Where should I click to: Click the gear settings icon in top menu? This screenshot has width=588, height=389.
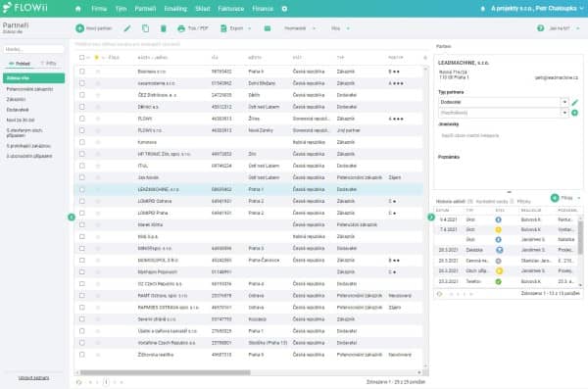coord(284,9)
